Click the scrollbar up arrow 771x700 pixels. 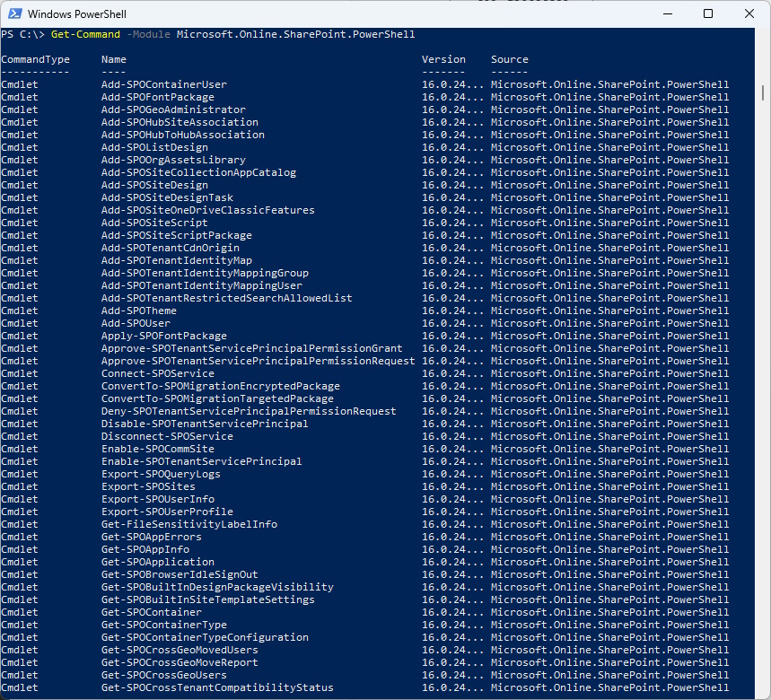click(764, 34)
